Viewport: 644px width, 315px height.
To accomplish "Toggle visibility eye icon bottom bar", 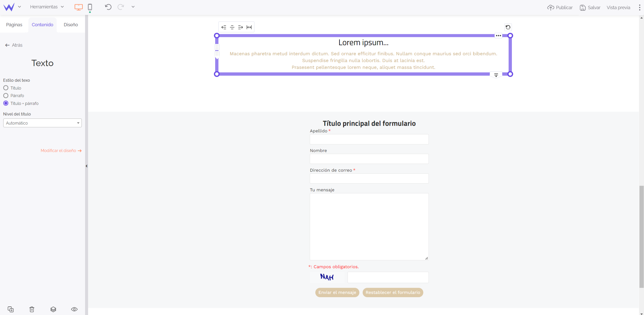I will click(74, 309).
